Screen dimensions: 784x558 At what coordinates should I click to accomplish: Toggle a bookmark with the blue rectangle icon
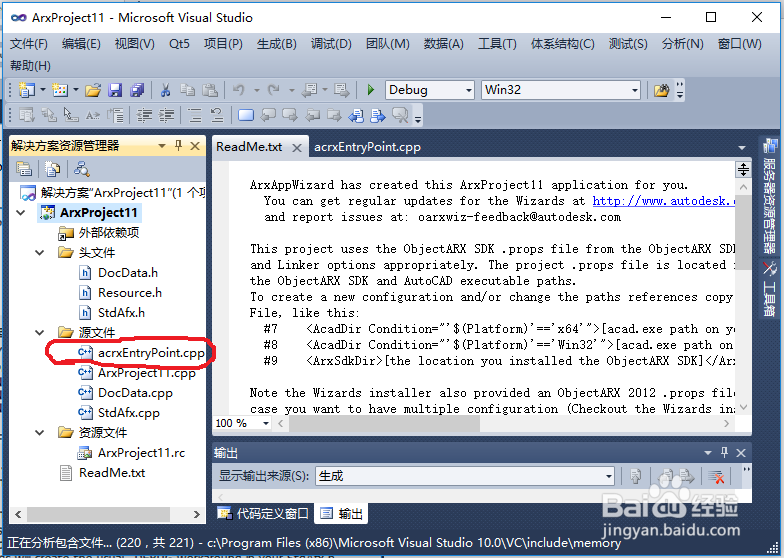[246, 116]
